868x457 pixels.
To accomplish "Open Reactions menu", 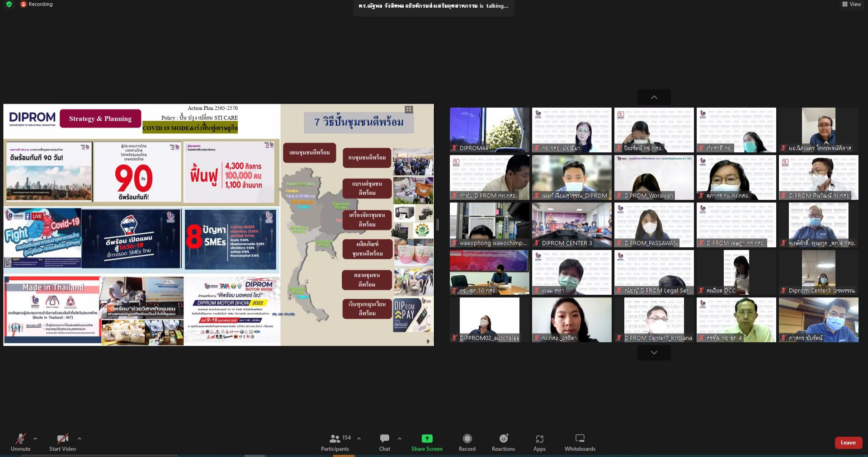I will 503,443.
